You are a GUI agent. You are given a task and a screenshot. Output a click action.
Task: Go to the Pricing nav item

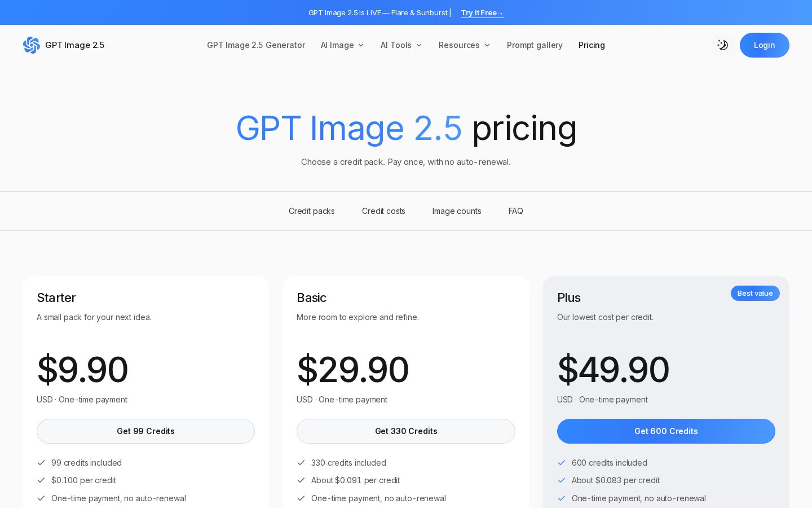coord(592,45)
